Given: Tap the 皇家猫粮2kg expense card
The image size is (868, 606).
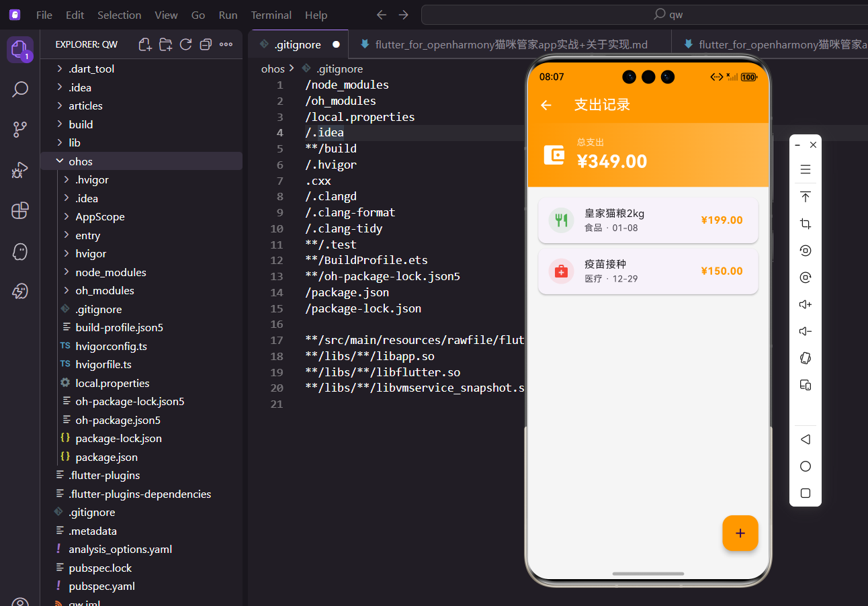Looking at the screenshot, I should point(648,220).
